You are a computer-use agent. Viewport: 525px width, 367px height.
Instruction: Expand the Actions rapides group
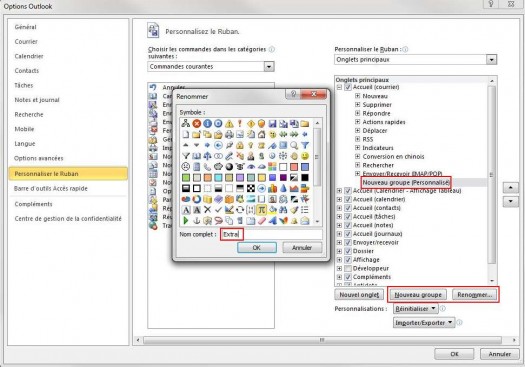tap(358, 122)
